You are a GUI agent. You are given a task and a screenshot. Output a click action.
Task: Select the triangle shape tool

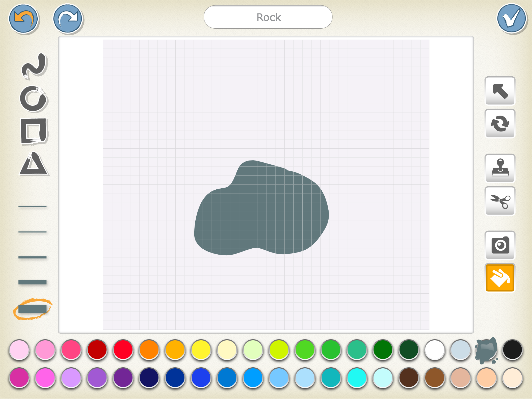click(x=34, y=164)
